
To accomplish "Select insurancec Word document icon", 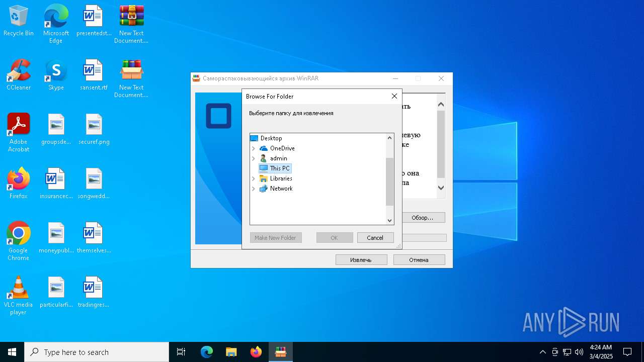I will tap(56, 184).
